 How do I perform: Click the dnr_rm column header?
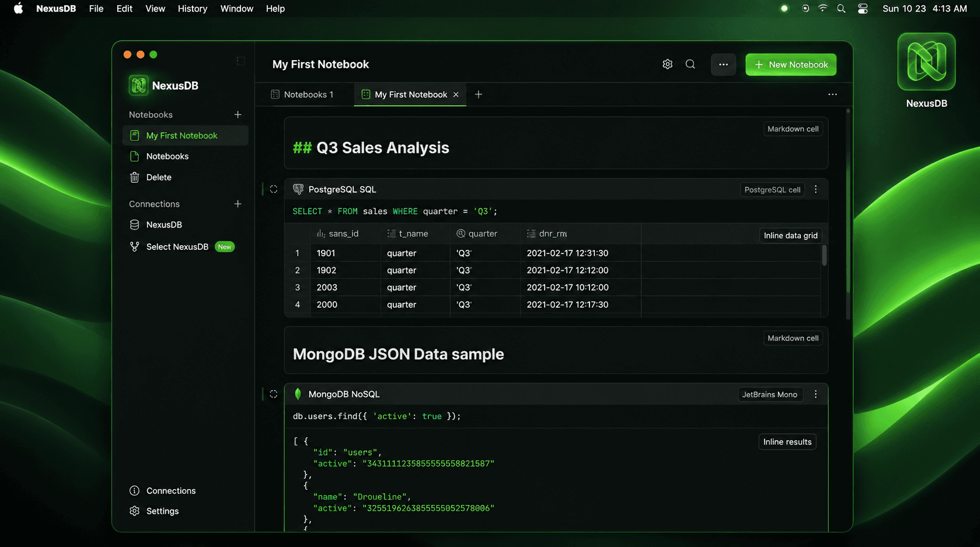pyautogui.click(x=581, y=234)
